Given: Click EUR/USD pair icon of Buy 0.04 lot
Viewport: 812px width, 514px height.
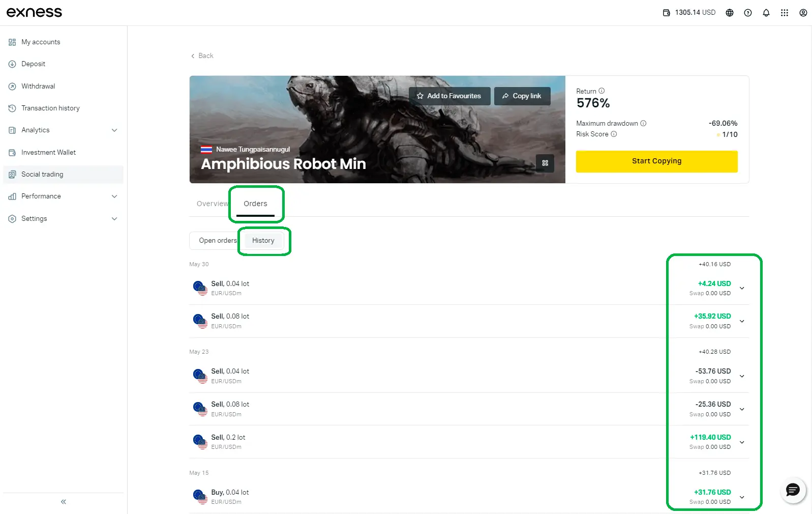Looking at the screenshot, I should pyautogui.click(x=200, y=497).
